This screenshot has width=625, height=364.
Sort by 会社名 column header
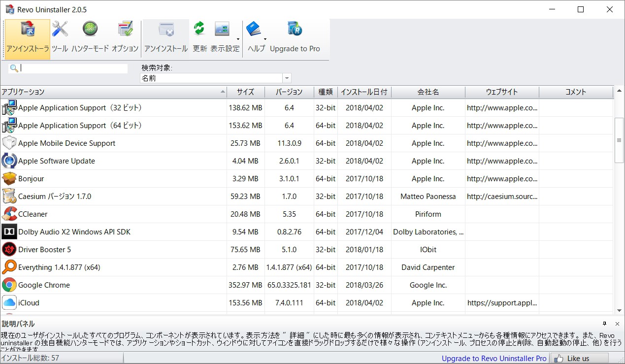(x=428, y=92)
